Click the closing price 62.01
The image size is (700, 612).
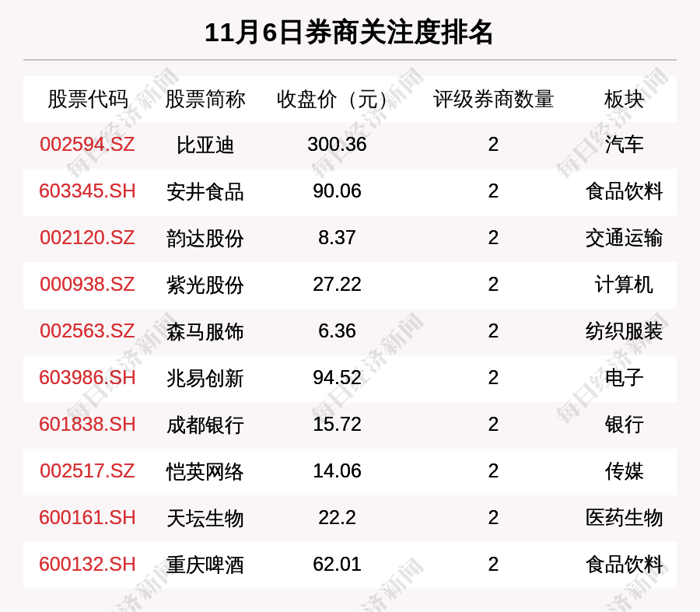[337, 565]
